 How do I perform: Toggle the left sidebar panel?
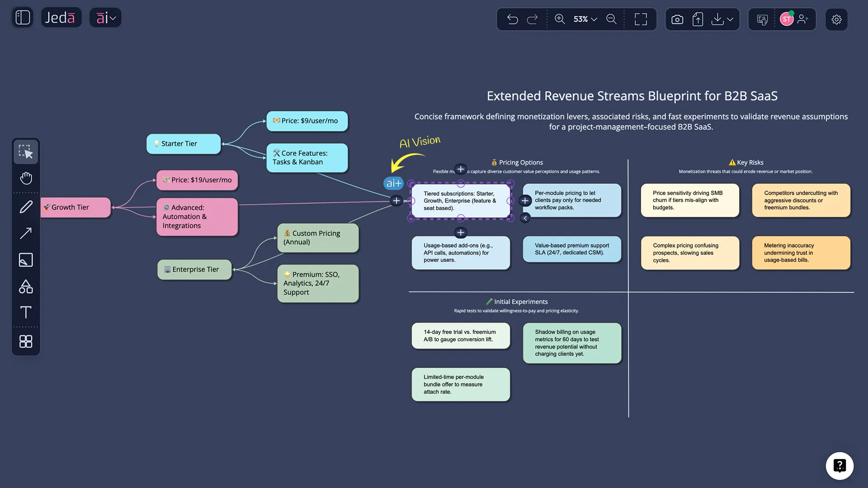(22, 17)
